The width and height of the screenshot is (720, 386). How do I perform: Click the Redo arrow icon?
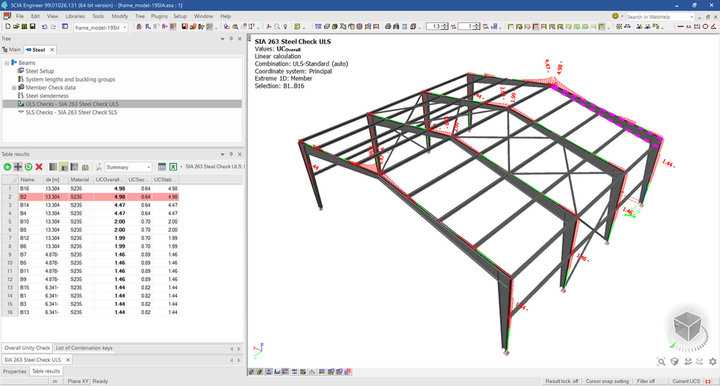[x=53, y=27]
